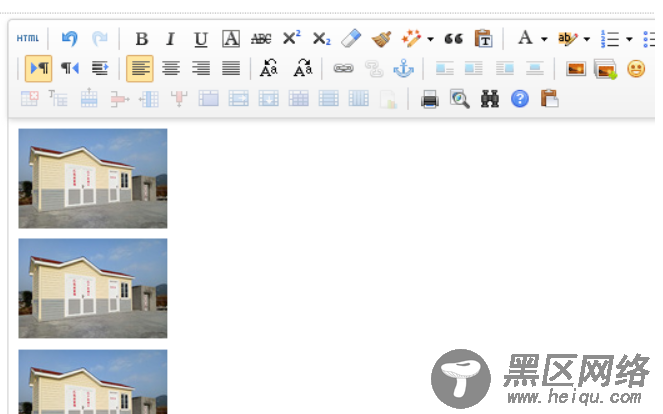Screen dimensions: 663x414
Task: Apply superscript formatting
Action: pyautogui.click(x=291, y=38)
